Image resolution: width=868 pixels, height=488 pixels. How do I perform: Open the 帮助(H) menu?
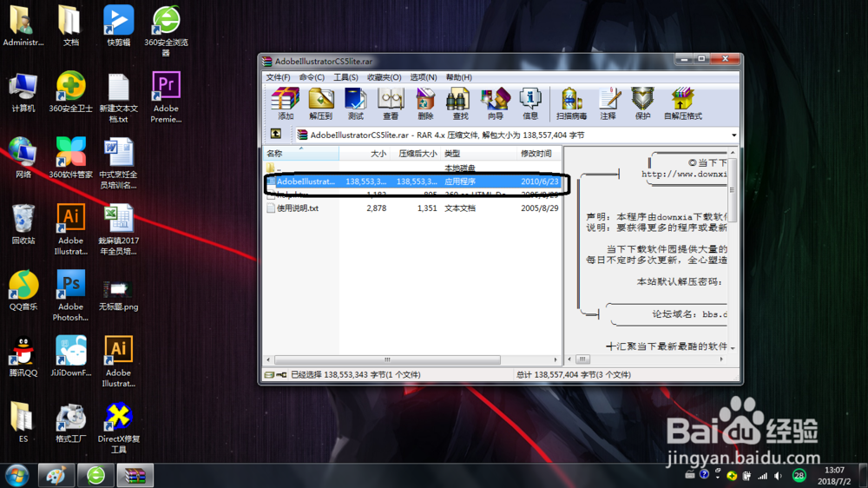coord(459,77)
